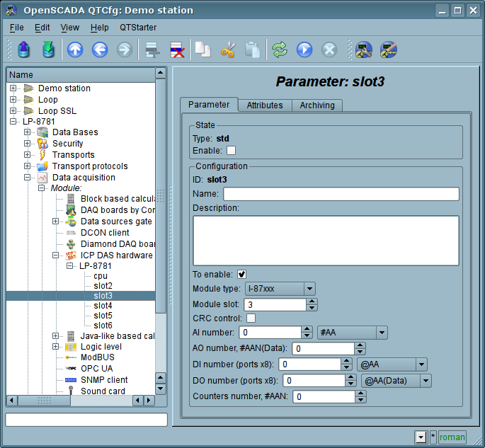Go up one level with the up arrow icon

[75, 50]
